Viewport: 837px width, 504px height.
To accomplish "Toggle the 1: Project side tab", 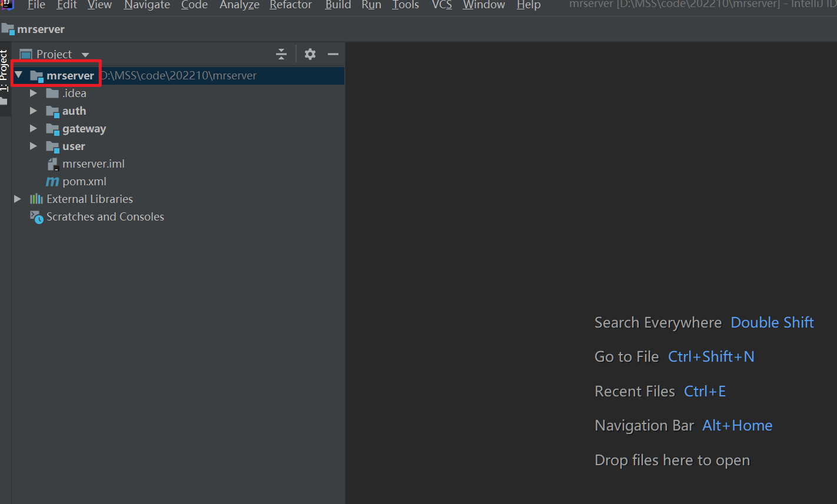I will point(4,71).
